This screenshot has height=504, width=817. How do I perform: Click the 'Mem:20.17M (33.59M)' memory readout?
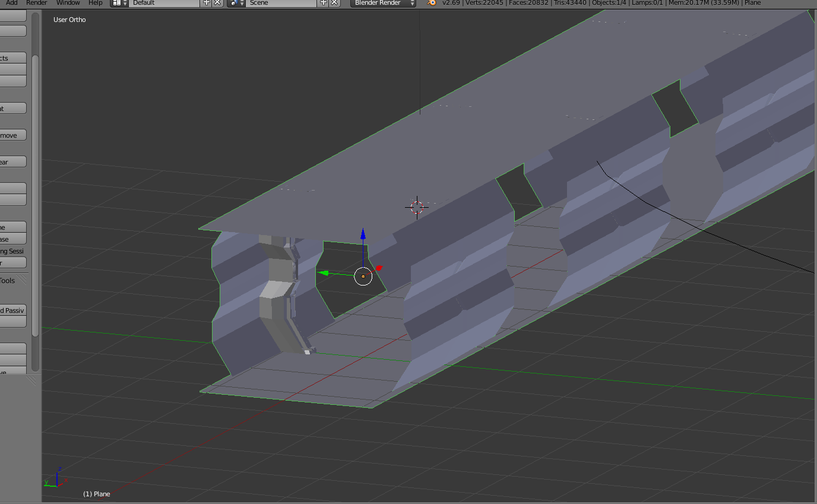[x=704, y=3]
